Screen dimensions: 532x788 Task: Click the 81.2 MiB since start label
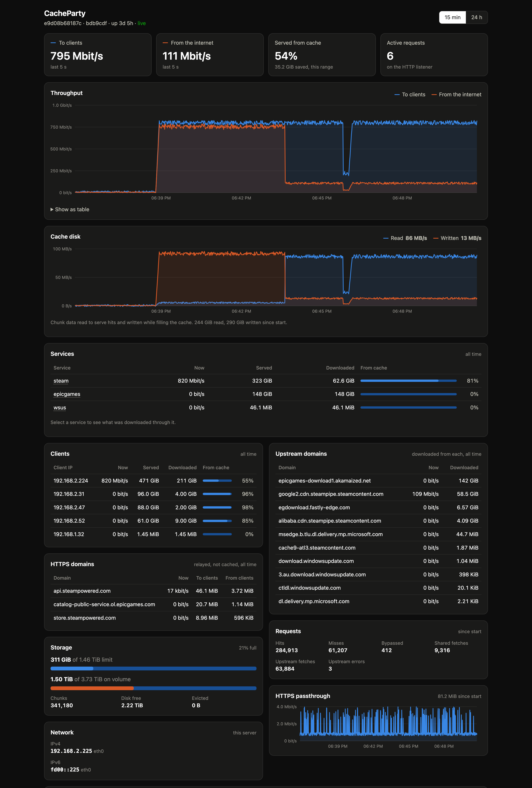click(459, 696)
